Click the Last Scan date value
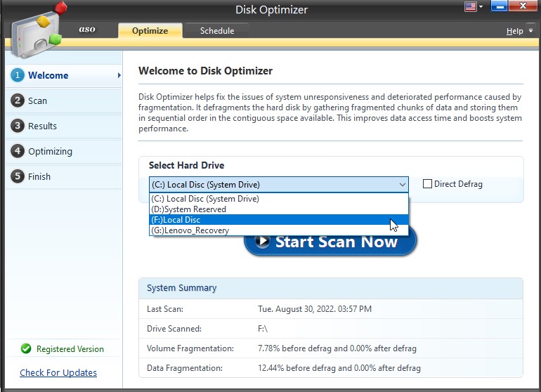The height and width of the screenshot is (392, 541). click(315, 309)
